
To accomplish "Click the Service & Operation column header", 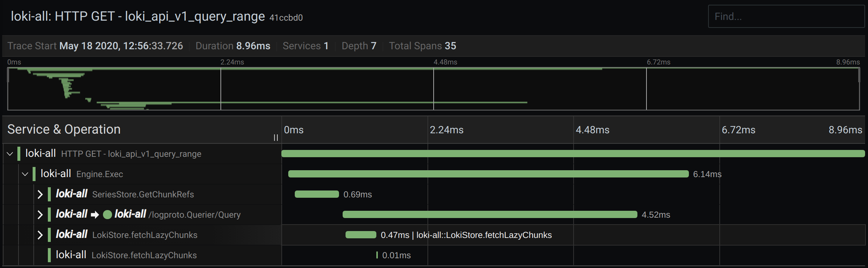I will pos(64,129).
